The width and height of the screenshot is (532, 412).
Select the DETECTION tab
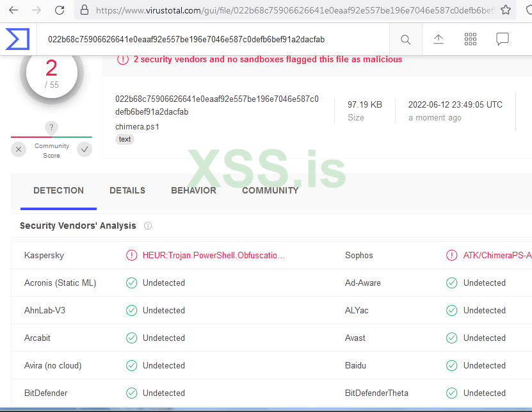[x=58, y=190]
